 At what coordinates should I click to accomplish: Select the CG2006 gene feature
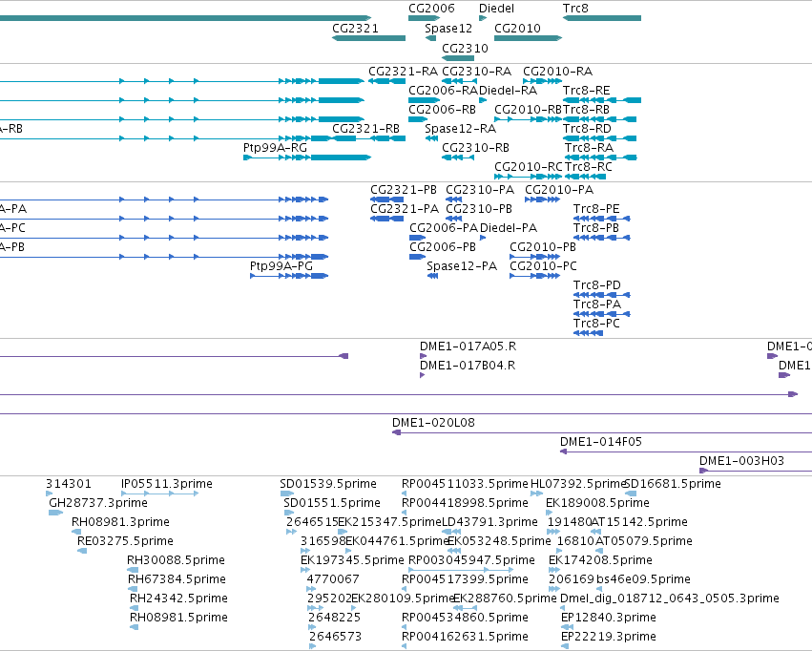click(x=424, y=18)
